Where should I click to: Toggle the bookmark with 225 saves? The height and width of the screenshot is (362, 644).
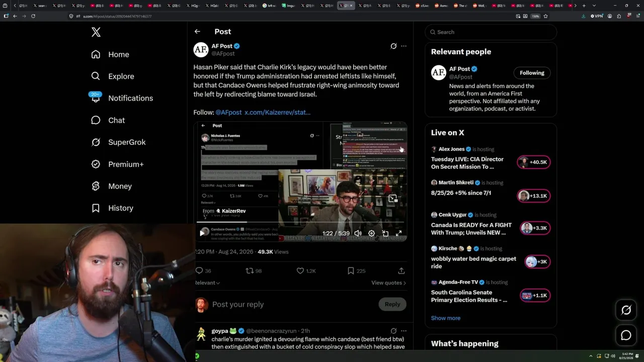(356, 271)
